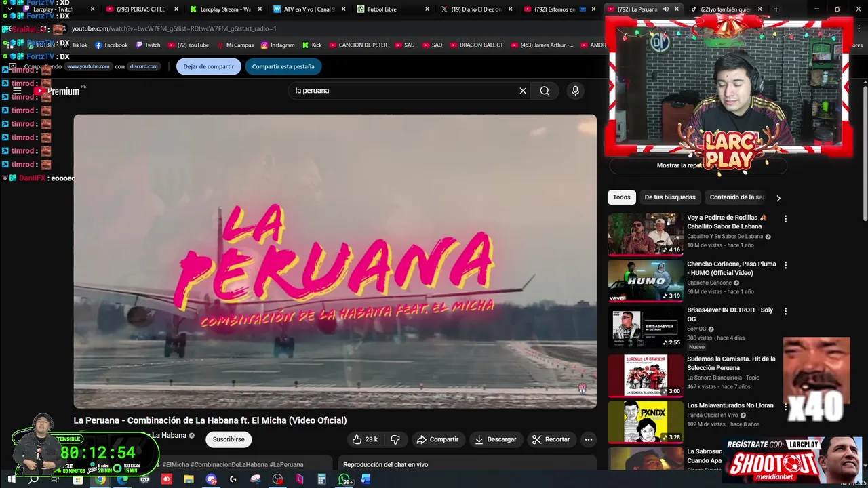Open Windows taskbar search

tap(33, 480)
